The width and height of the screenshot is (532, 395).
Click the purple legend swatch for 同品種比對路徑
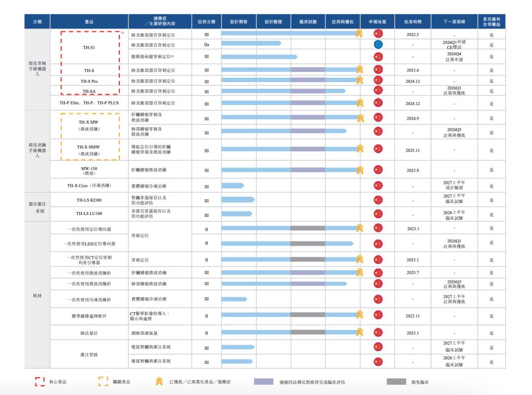pos(264,382)
